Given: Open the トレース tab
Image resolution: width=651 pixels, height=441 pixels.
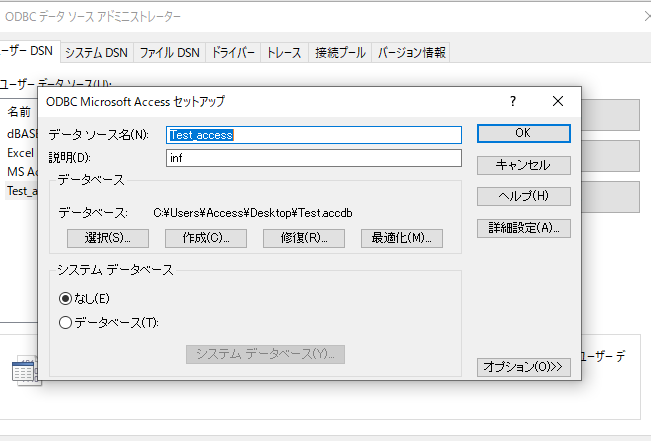Looking at the screenshot, I should (284, 53).
